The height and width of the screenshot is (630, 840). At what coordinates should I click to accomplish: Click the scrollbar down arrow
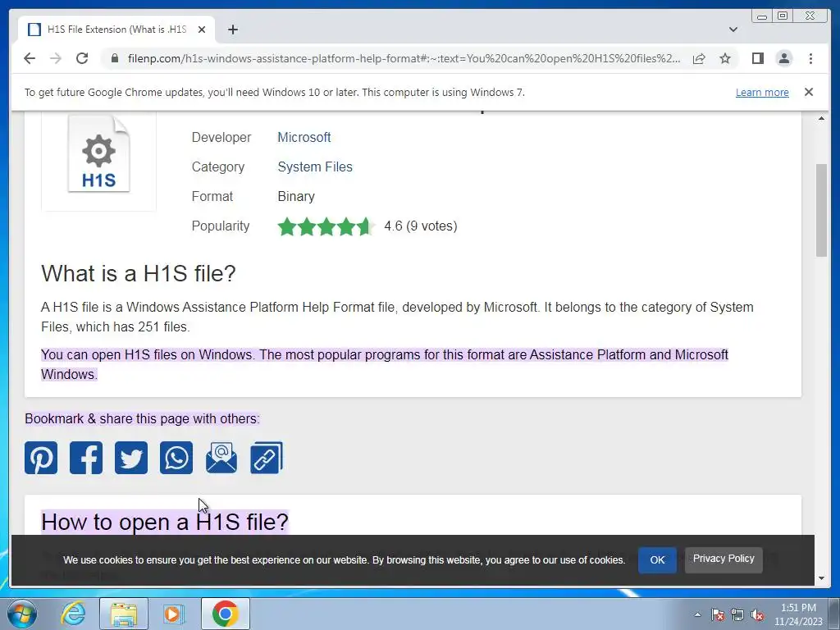[x=821, y=578]
